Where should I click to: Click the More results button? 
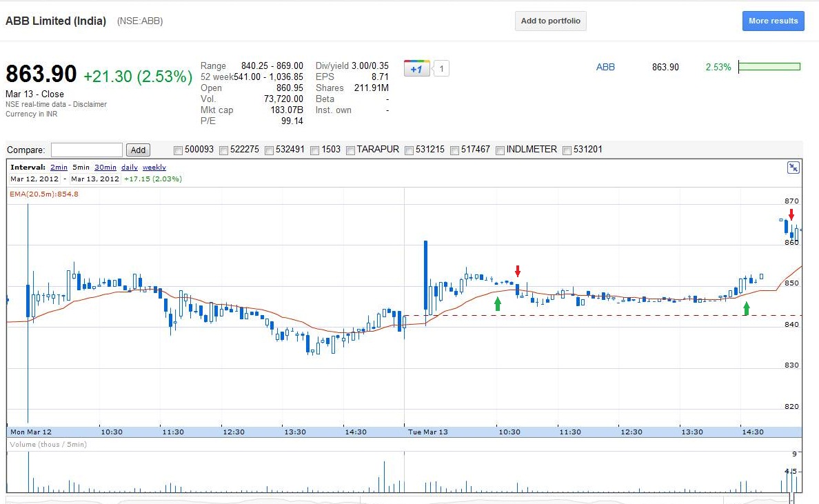[x=773, y=21]
